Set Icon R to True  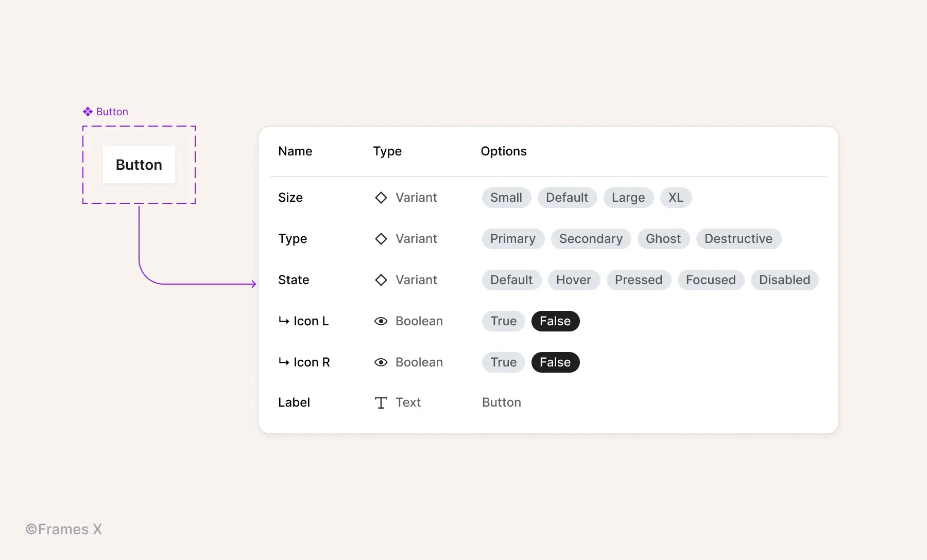[503, 362]
